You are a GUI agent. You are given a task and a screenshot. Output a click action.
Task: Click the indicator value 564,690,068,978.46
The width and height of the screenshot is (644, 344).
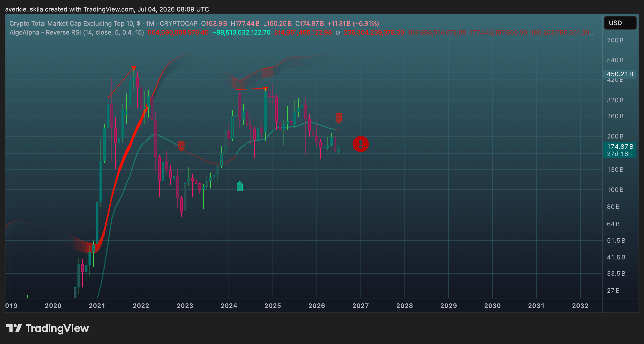pos(178,32)
